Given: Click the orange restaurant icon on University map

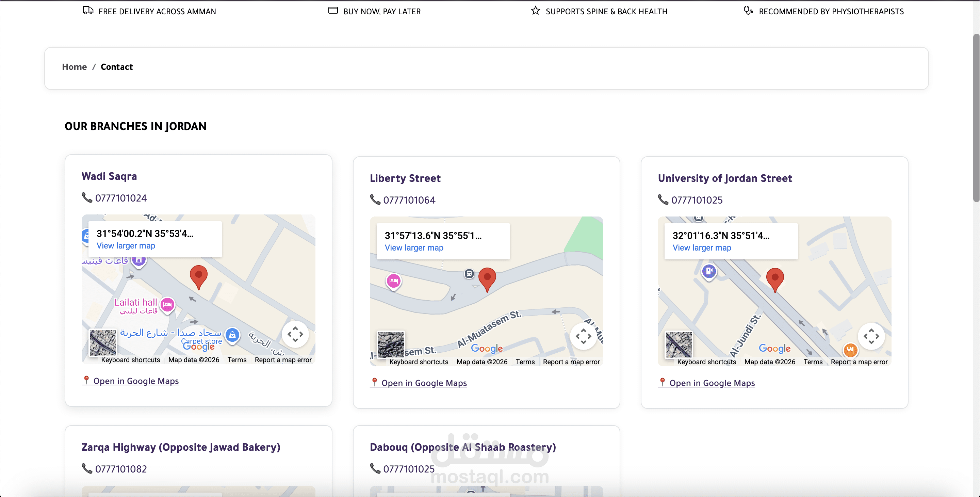Looking at the screenshot, I should click(x=850, y=350).
